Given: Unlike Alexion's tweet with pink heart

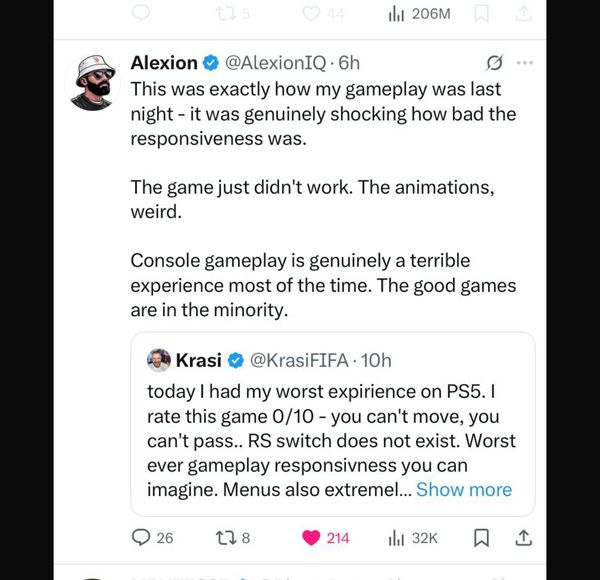Looking at the screenshot, I should 310,538.
